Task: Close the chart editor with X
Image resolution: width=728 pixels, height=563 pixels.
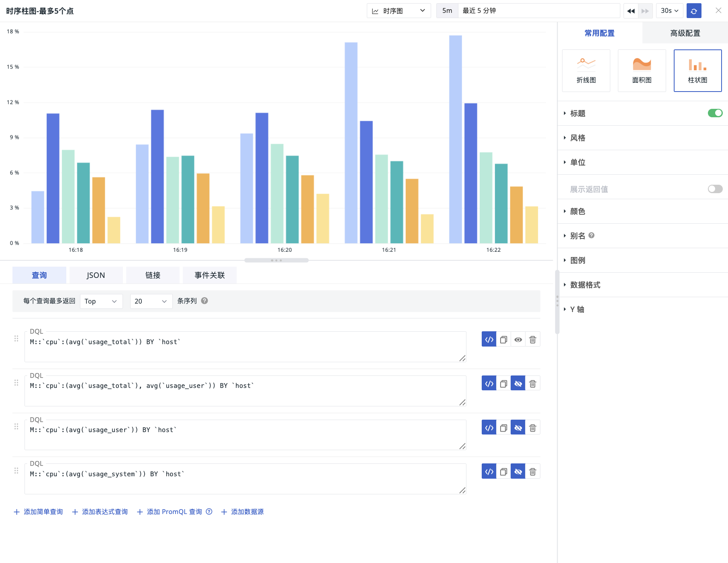Action: (718, 10)
